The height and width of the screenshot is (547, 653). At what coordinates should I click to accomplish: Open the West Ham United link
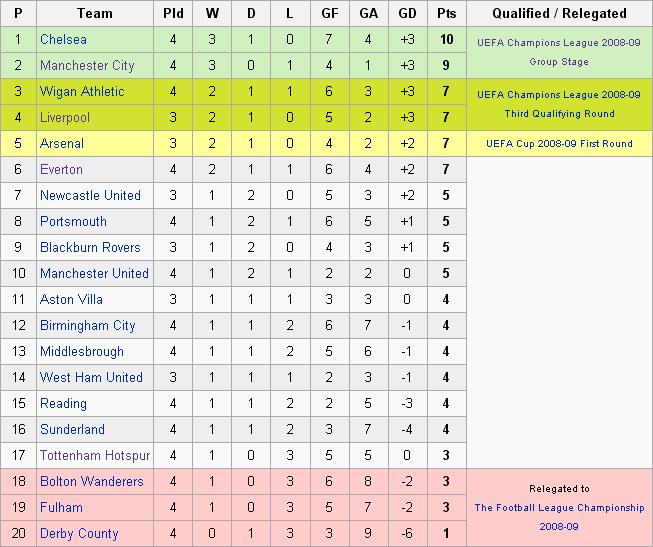[91, 377]
